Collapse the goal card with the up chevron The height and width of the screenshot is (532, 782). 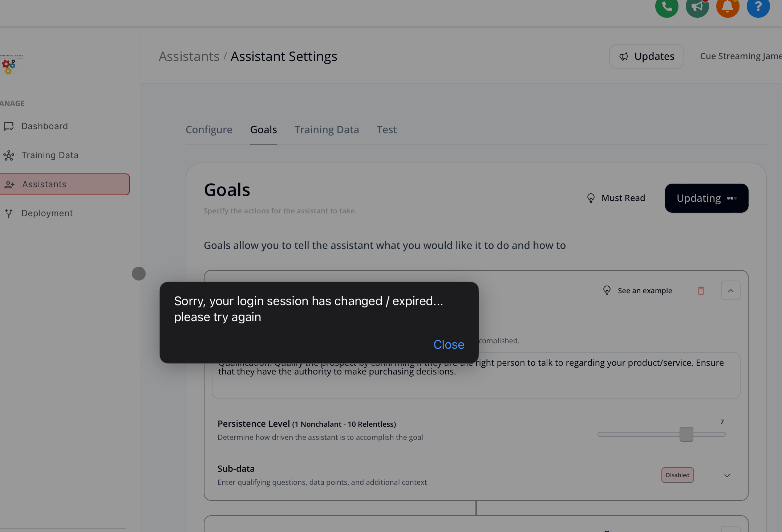[730, 290]
